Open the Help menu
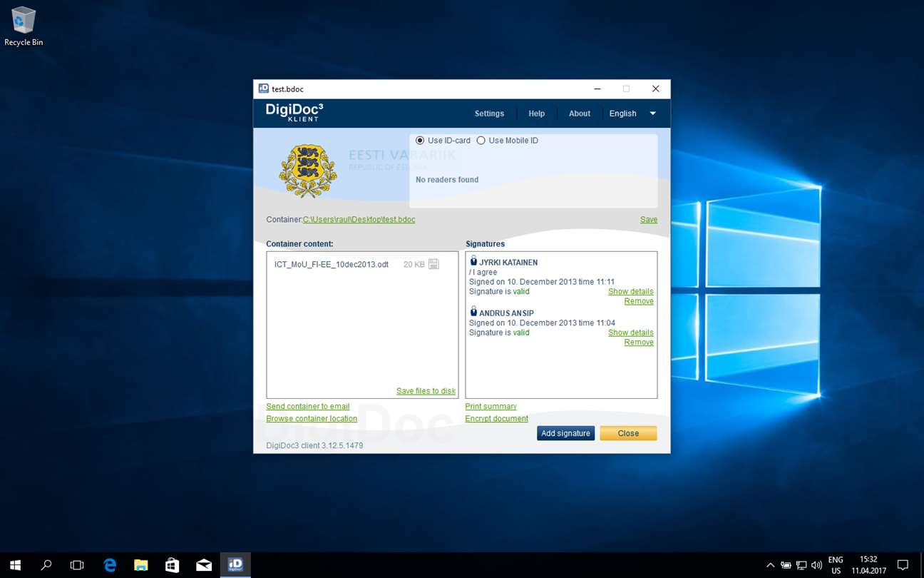Screen dimensions: 924x578 pyautogui.click(x=536, y=113)
